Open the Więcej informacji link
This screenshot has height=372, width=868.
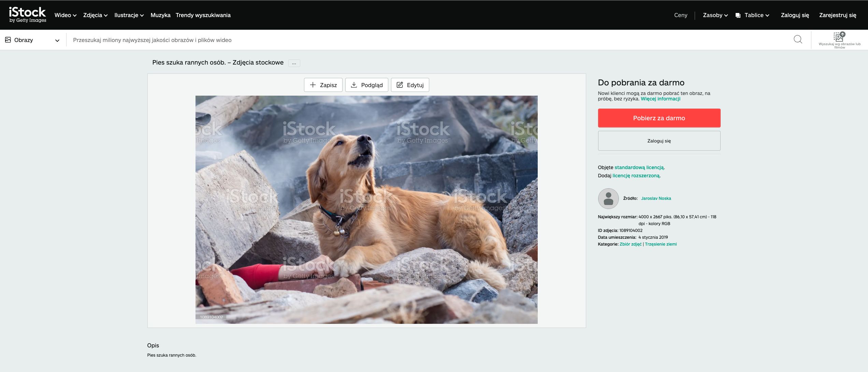tap(660, 99)
